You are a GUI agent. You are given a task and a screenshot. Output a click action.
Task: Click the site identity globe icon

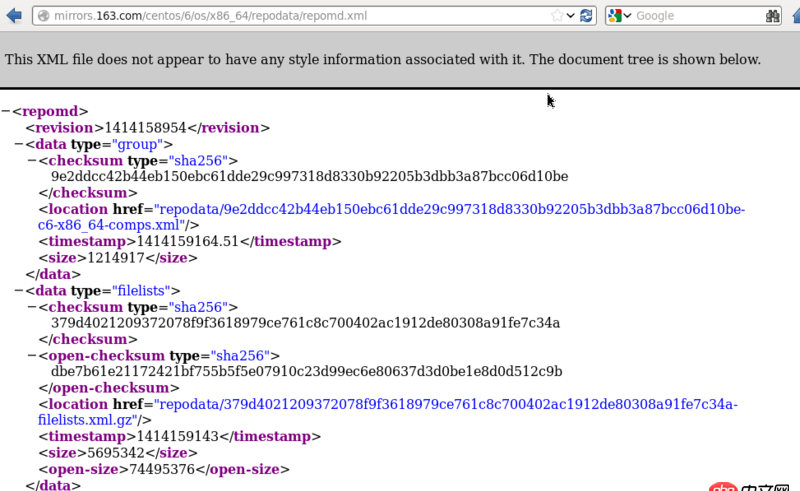[44, 16]
